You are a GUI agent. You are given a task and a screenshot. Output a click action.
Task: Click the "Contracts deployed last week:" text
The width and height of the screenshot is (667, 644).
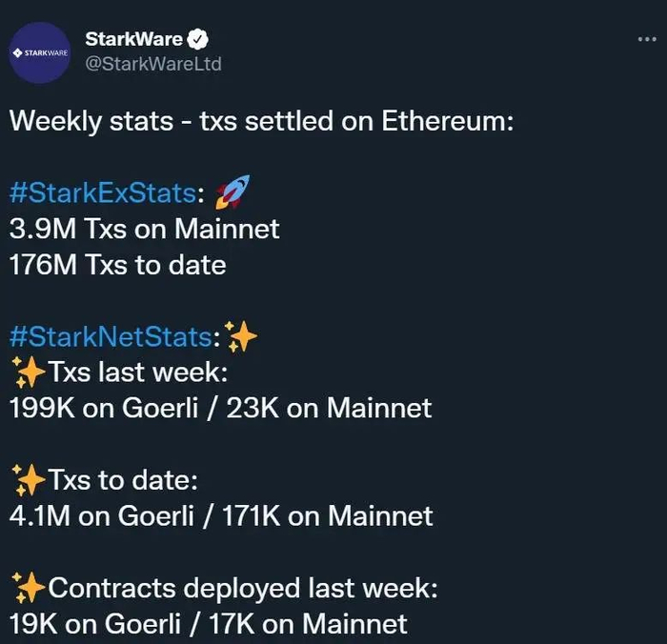point(242,589)
